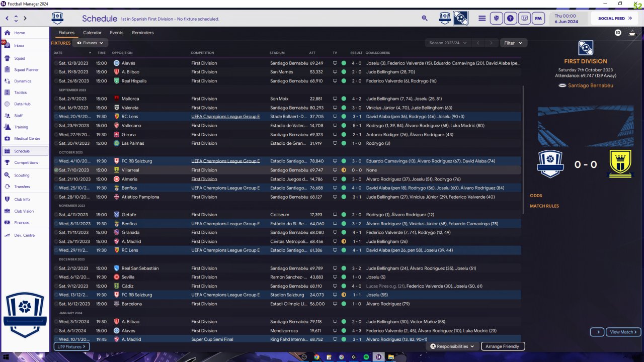
Task: Toggle the reminder circle for the Sevilla fixture
Action: coord(56,277)
